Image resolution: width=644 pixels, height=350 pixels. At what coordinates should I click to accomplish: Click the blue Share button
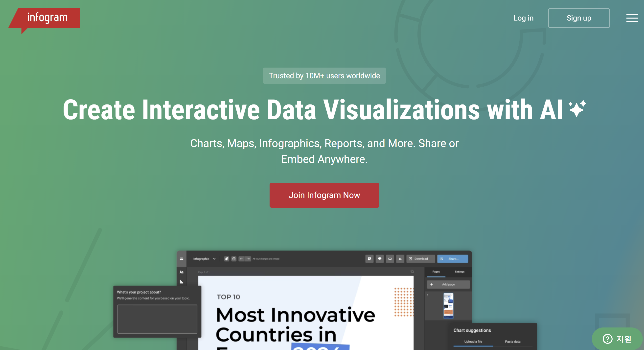[x=452, y=259]
